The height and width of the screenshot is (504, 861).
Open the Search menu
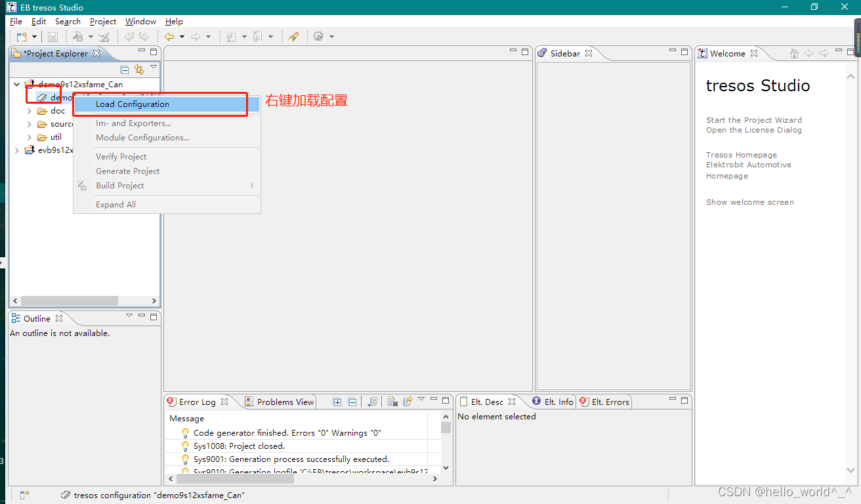click(x=68, y=22)
